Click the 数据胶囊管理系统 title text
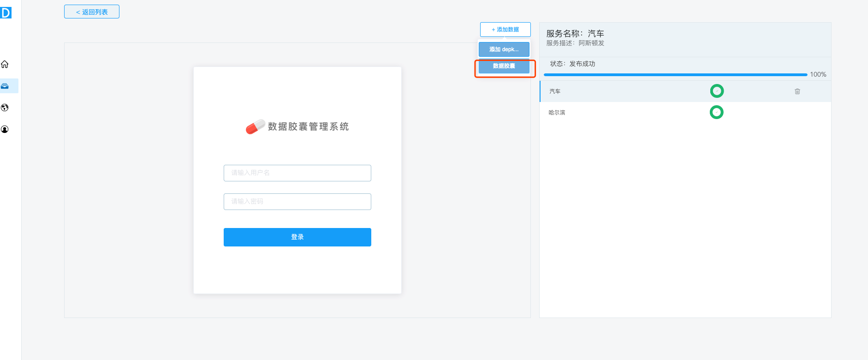The height and width of the screenshot is (360, 868). 309,126
